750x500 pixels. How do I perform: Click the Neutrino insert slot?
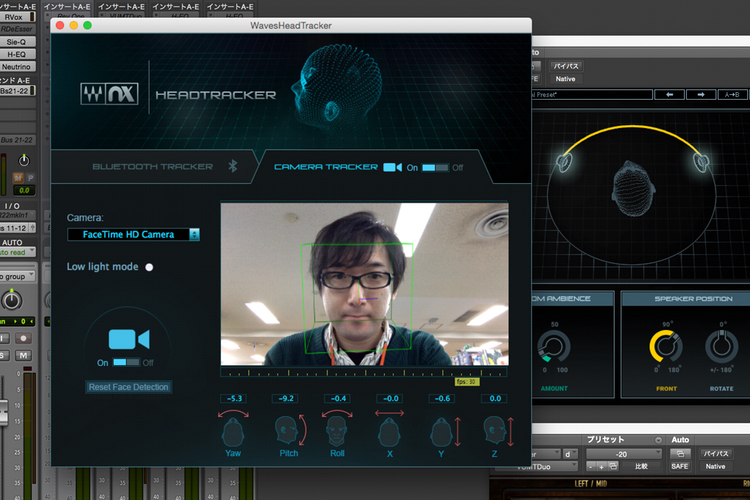click(x=18, y=67)
